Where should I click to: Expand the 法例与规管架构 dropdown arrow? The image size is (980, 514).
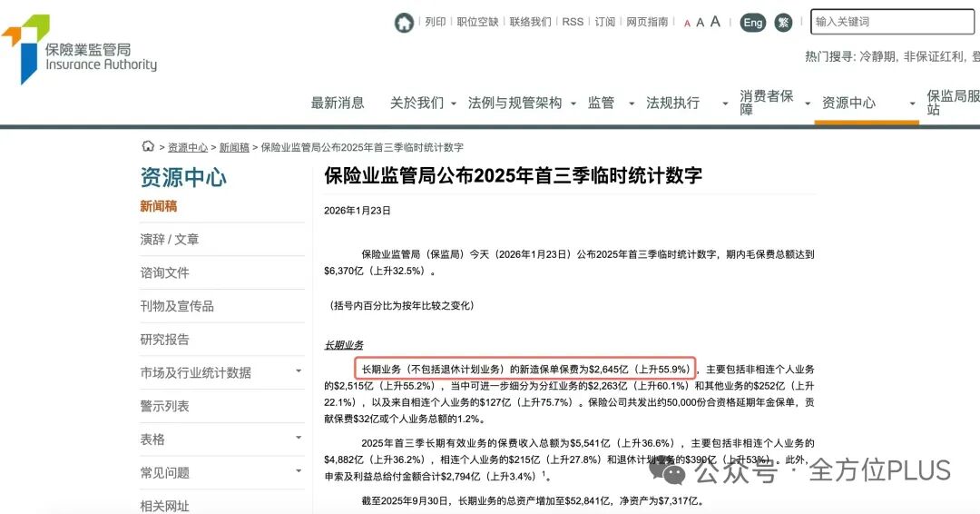coord(573,104)
